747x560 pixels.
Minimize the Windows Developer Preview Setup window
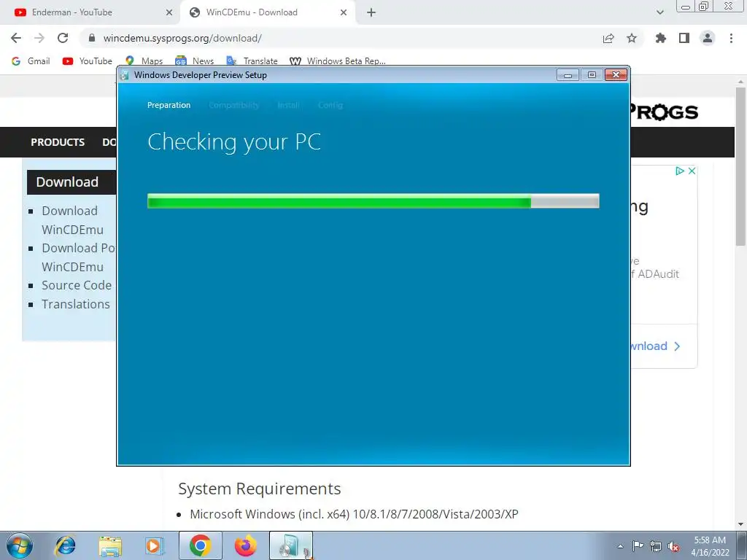568,75
